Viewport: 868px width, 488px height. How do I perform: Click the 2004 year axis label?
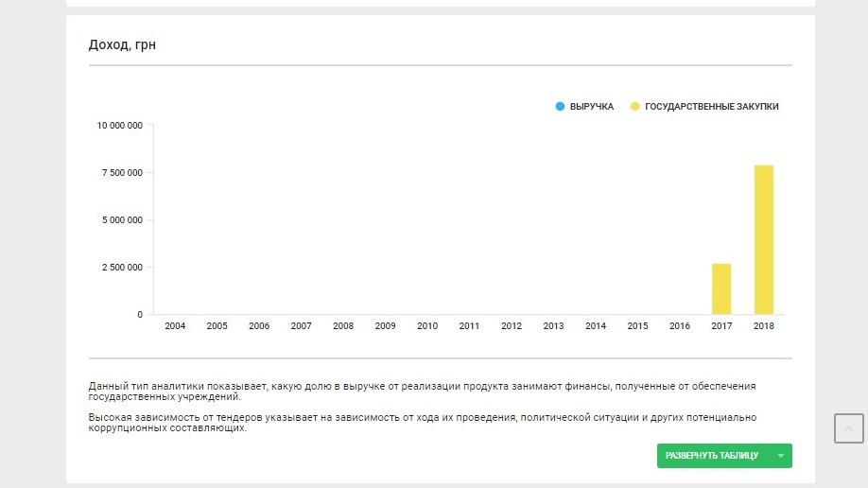(175, 326)
